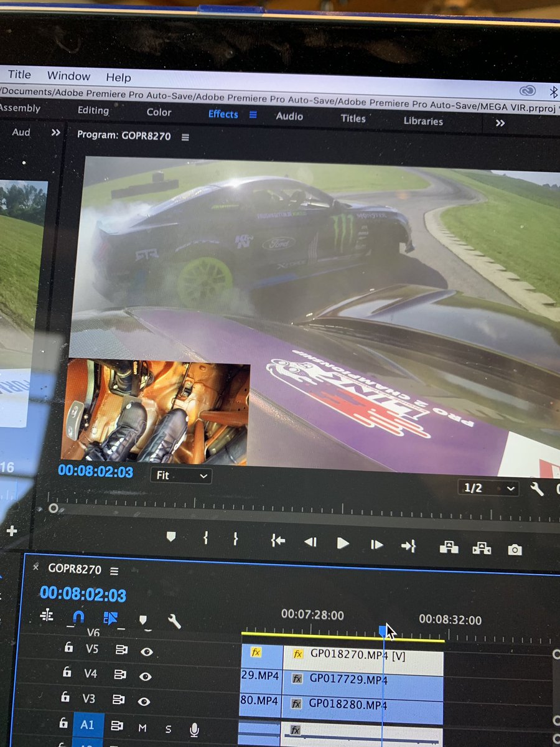Open the Window menu

[x=68, y=76]
